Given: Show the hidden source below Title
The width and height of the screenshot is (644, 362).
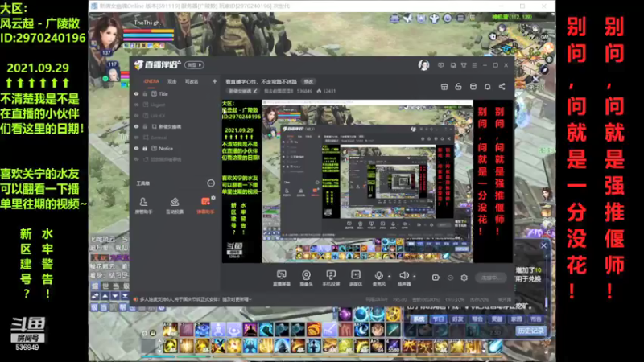Looking at the screenshot, I should click(136, 105).
